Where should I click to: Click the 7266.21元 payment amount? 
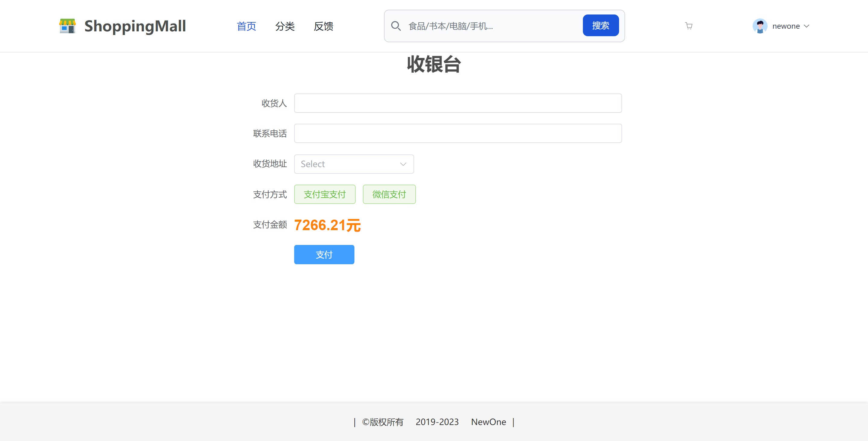pyautogui.click(x=327, y=225)
